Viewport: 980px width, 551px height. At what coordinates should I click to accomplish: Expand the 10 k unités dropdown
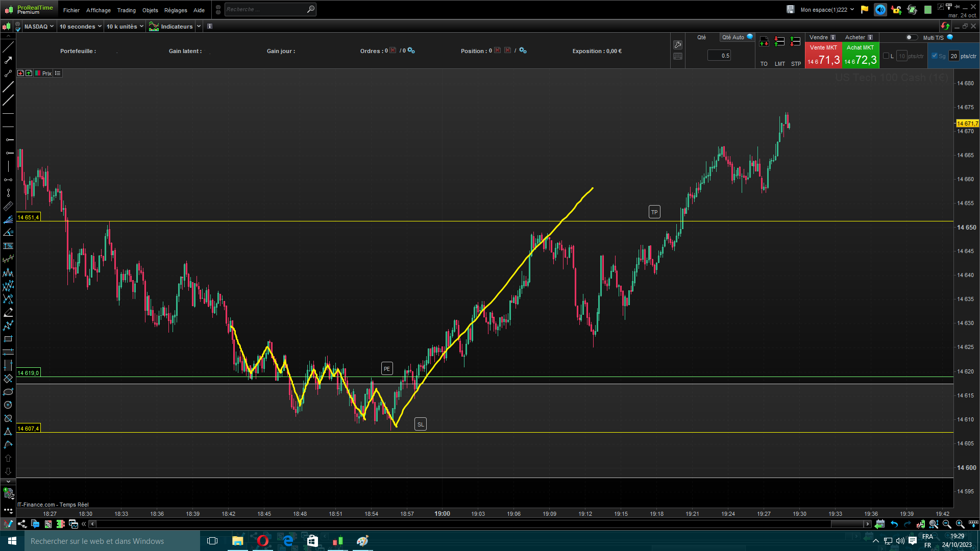[125, 27]
